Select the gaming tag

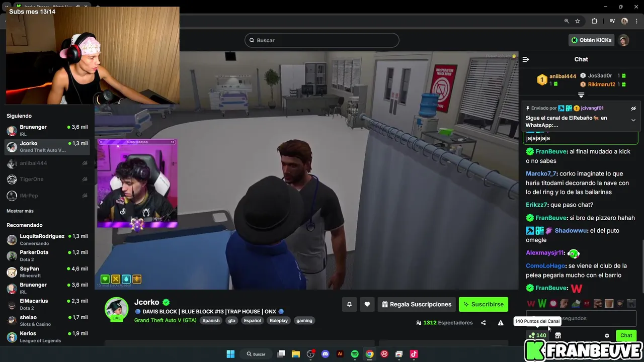tap(304, 320)
